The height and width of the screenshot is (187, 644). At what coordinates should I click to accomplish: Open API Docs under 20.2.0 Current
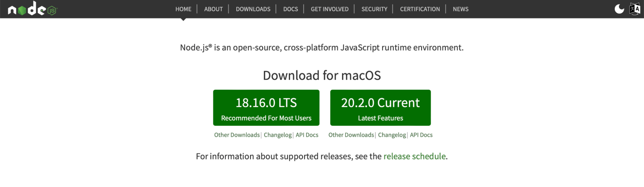421,135
